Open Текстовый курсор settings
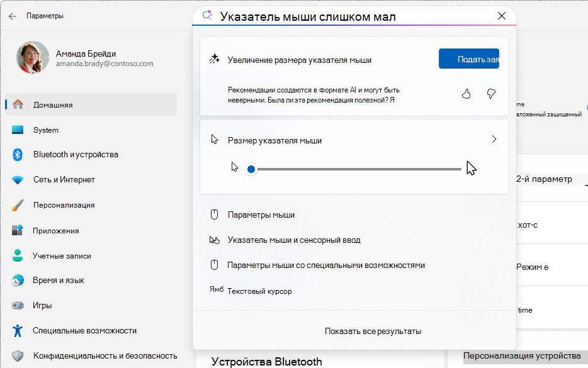Screen dimensions: 588x368 click(261, 291)
